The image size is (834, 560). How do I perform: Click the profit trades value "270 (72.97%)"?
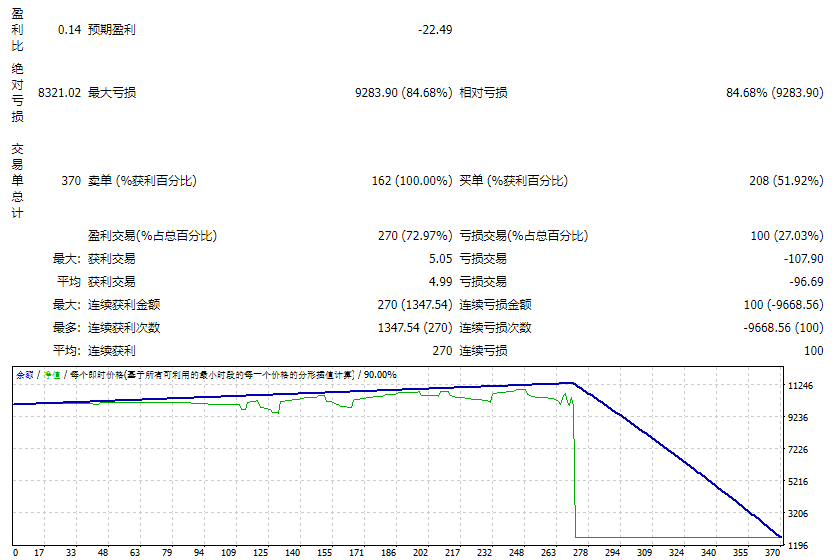point(415,236)
